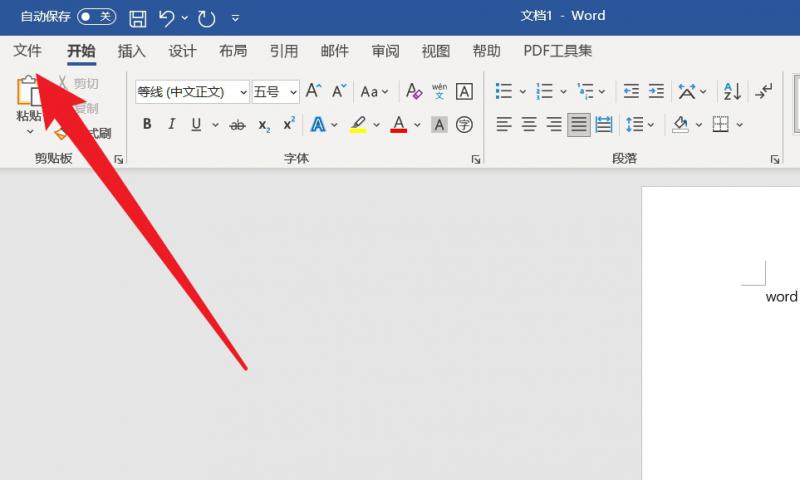Open underline style dropdown arrow
The width and height of the screenshot is (800, 480).
pos(215,124)
